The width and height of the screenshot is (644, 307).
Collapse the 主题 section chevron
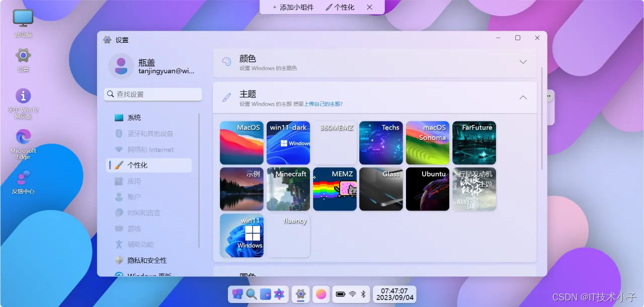click(523, 97)
